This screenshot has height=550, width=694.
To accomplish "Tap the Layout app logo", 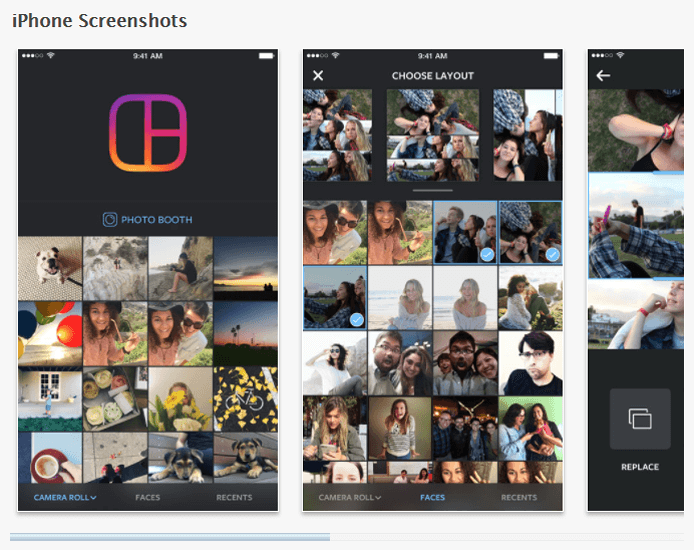I will click(x=148, y=133).
